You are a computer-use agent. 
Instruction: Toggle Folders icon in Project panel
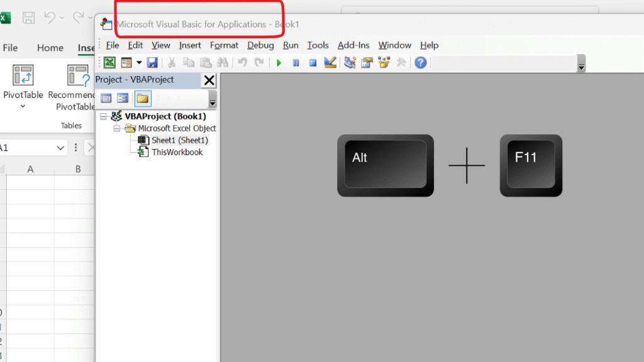(143, 99)
